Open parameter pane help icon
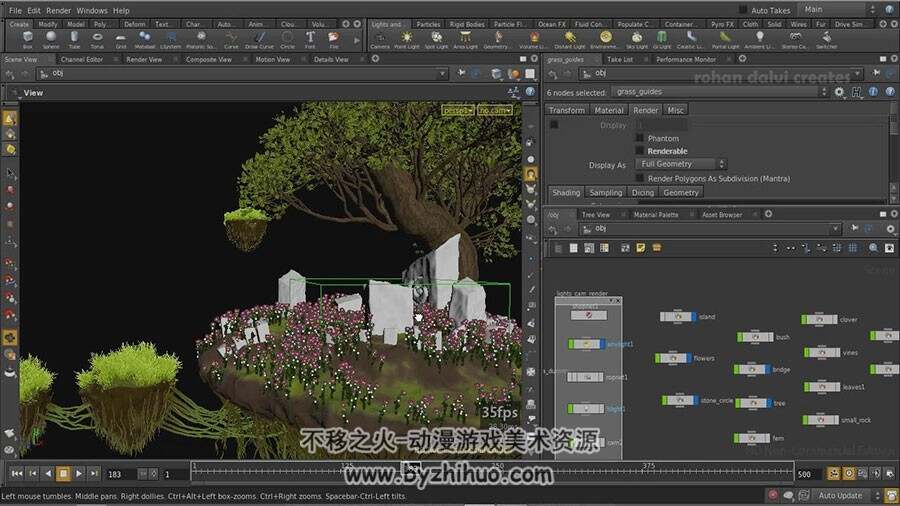Screen dimensions: 900x506 (x=890, y=92)
